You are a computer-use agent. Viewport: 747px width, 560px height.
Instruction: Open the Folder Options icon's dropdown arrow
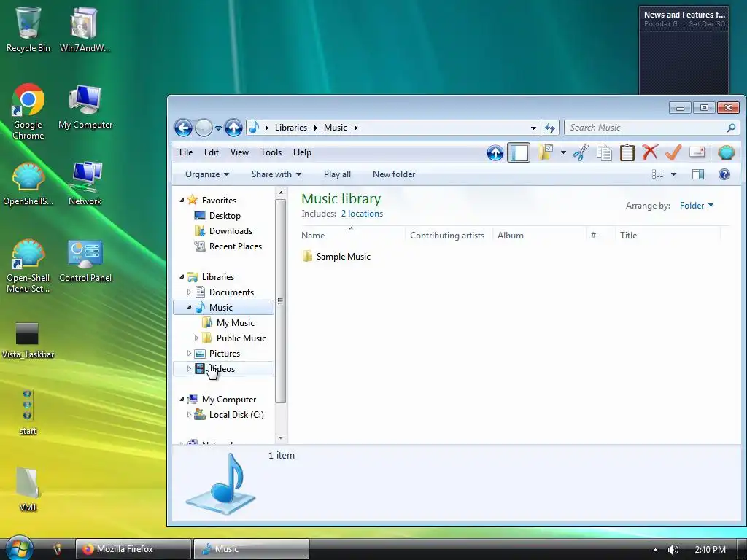point(564,152)
